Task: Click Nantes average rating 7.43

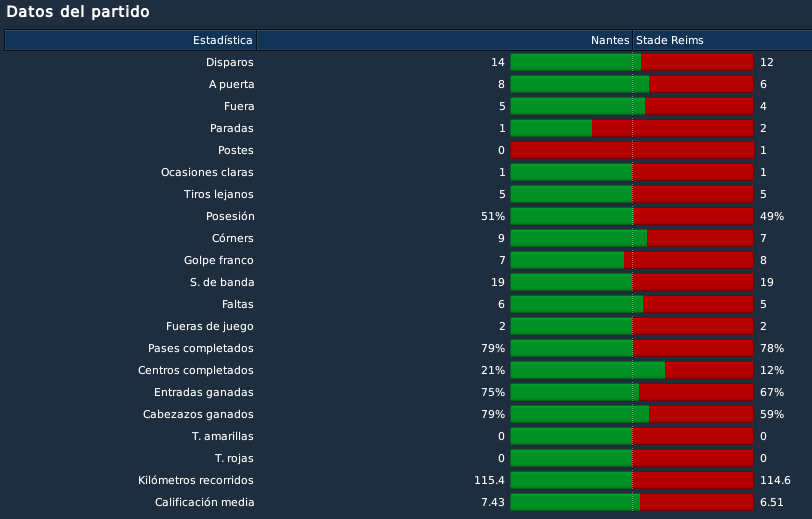Action: [x=492, y=502]
